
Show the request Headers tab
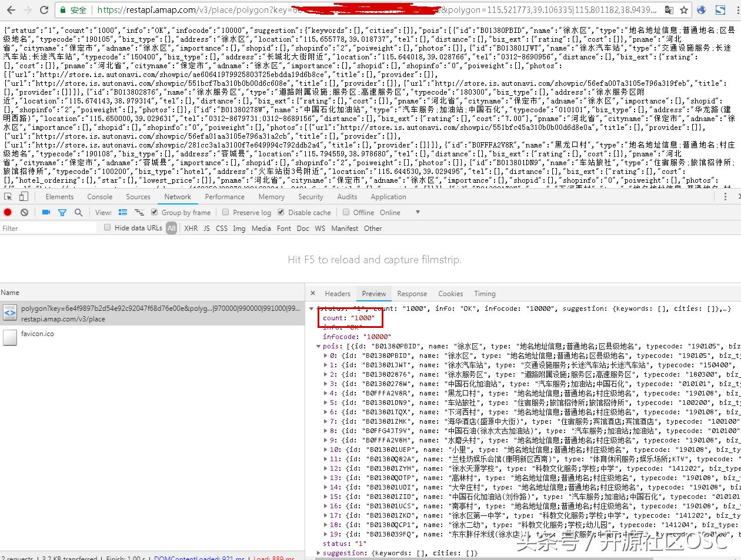point(338,293)
